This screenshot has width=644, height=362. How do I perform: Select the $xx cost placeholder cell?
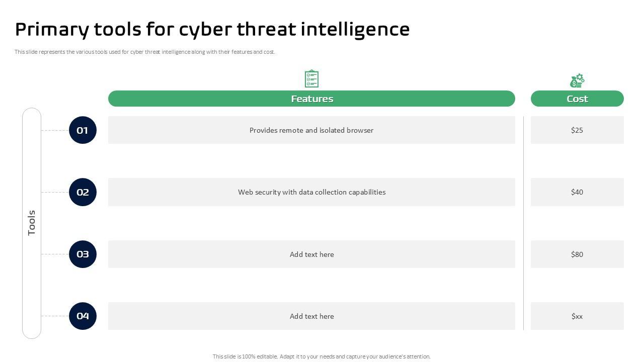pyautogui.click(x=577, y=316)
